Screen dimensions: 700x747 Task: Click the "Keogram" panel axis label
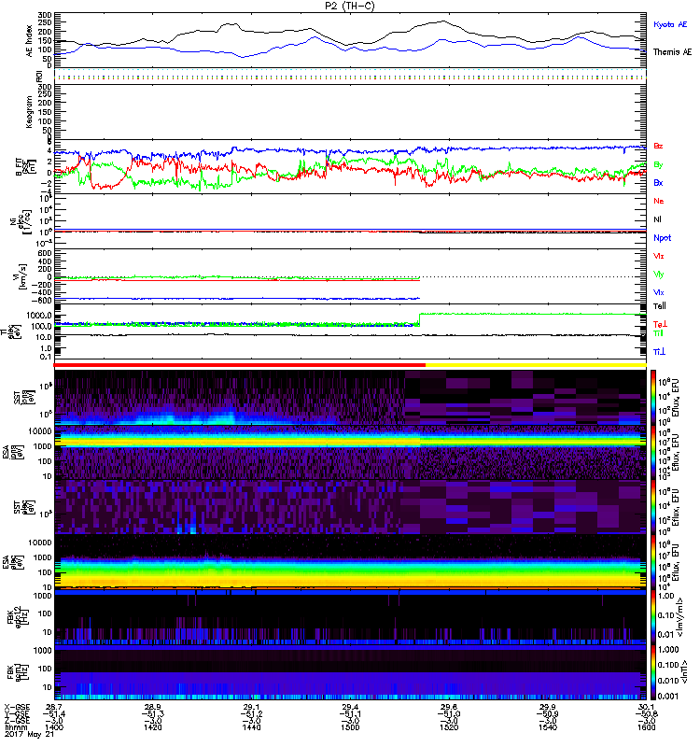(x=30, y=111)
